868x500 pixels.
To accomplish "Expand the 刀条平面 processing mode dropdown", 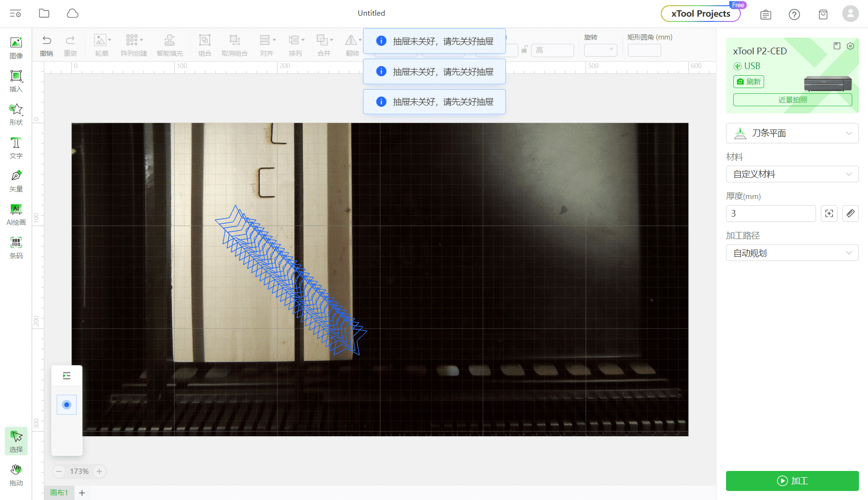I will [792, 133].
